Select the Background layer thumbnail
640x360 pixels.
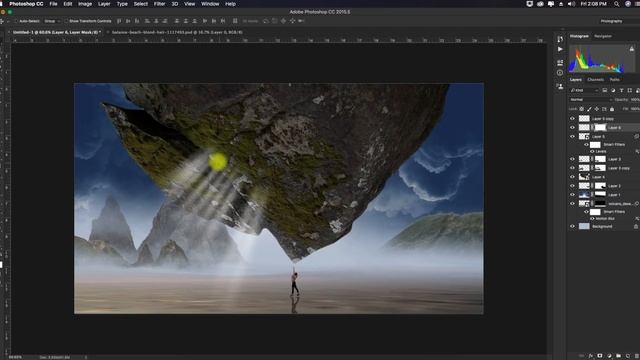click(x=584, y=226)
